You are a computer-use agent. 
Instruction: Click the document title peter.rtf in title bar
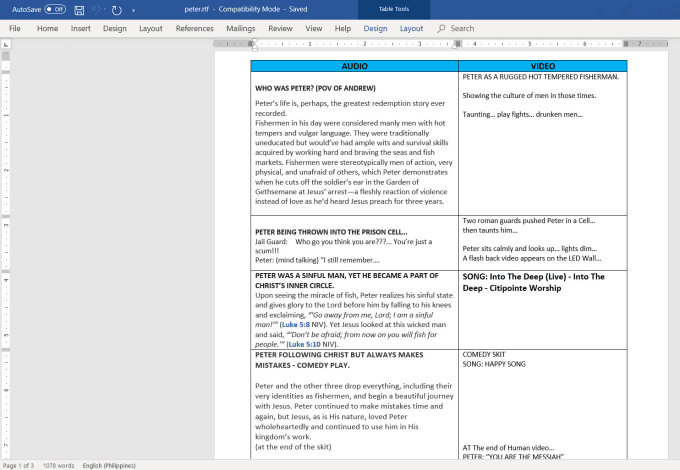[x=196, y=9]
